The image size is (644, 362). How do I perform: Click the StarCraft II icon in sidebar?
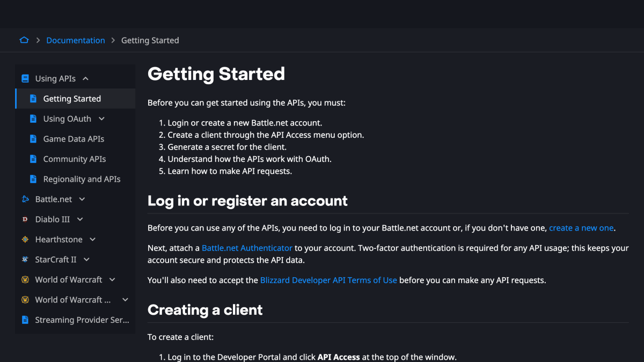(x=25, y=260)
